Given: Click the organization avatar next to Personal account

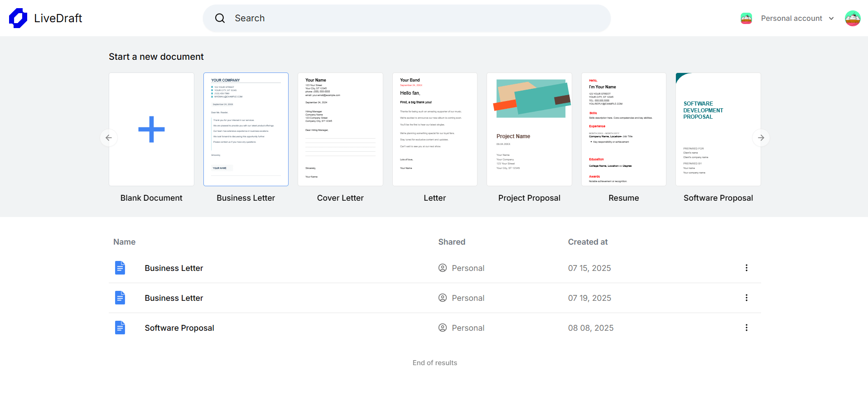Looking at the screenshot, I should pyautogui.click(x=746, y=18).
